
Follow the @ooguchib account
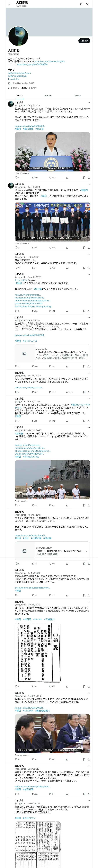[84, 41]
